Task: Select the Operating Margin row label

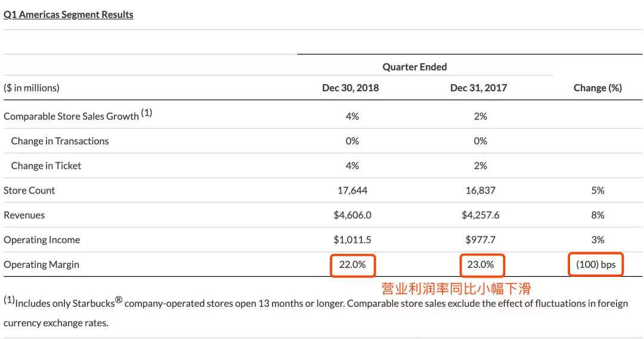Action: (x=41, y=264)
